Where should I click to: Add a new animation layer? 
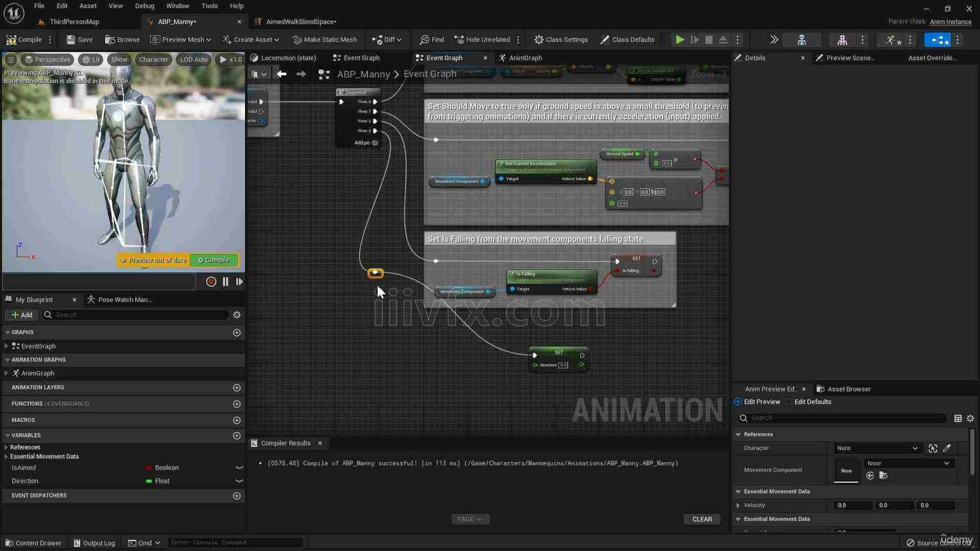tap(237, 388)
